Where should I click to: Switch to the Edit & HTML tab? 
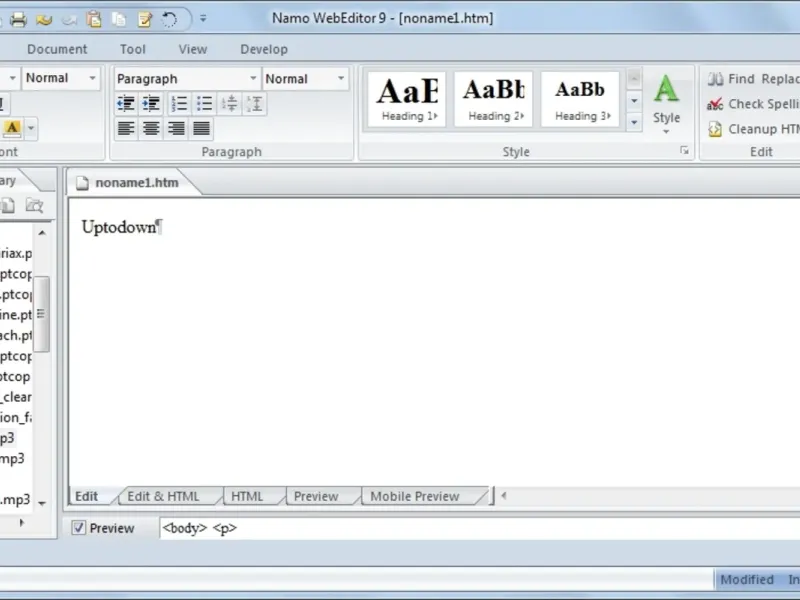(163, 496)
